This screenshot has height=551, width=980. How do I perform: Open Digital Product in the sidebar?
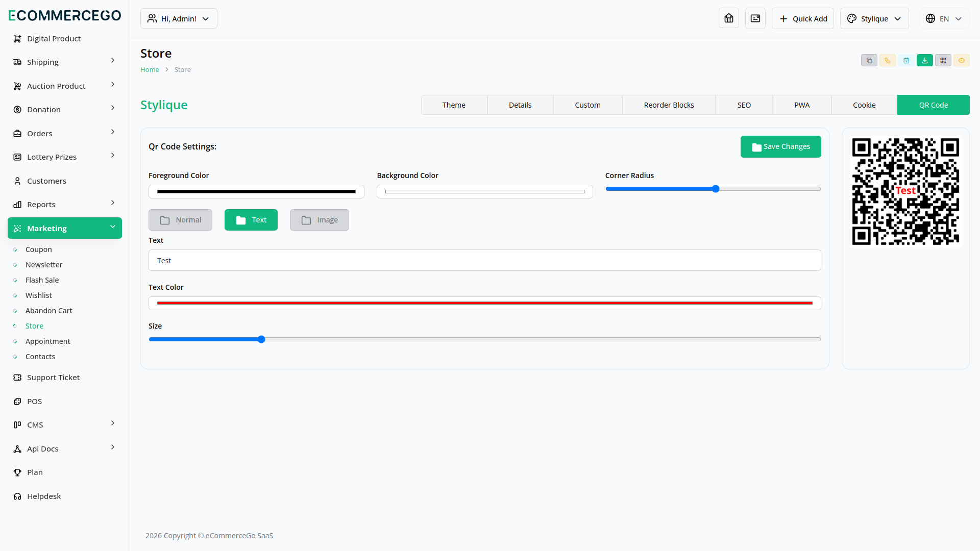[65, 39]
